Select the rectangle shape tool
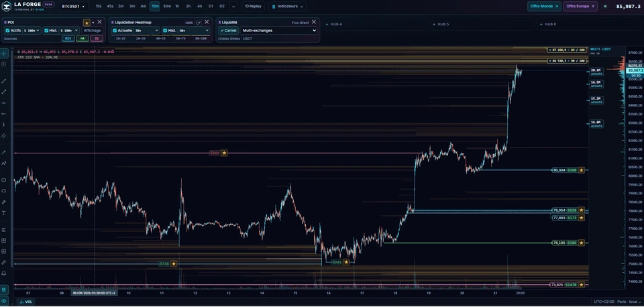The width and height of the screenshot is (644, 307). [4, 180]
